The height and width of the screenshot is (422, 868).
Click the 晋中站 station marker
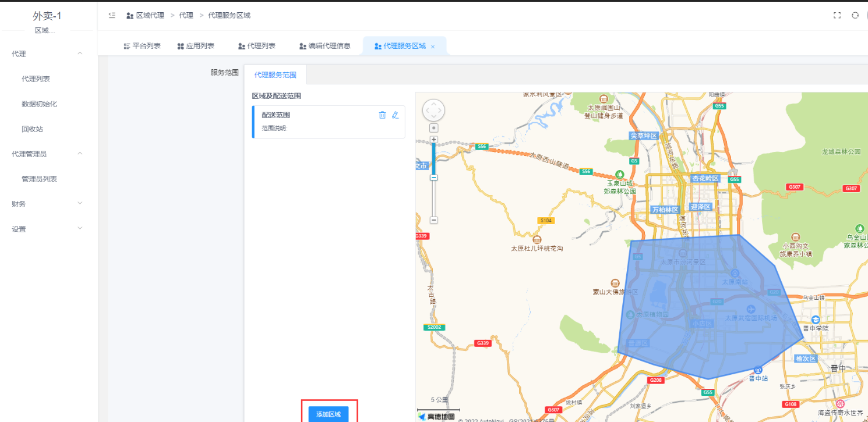click(x=758, y=369)
